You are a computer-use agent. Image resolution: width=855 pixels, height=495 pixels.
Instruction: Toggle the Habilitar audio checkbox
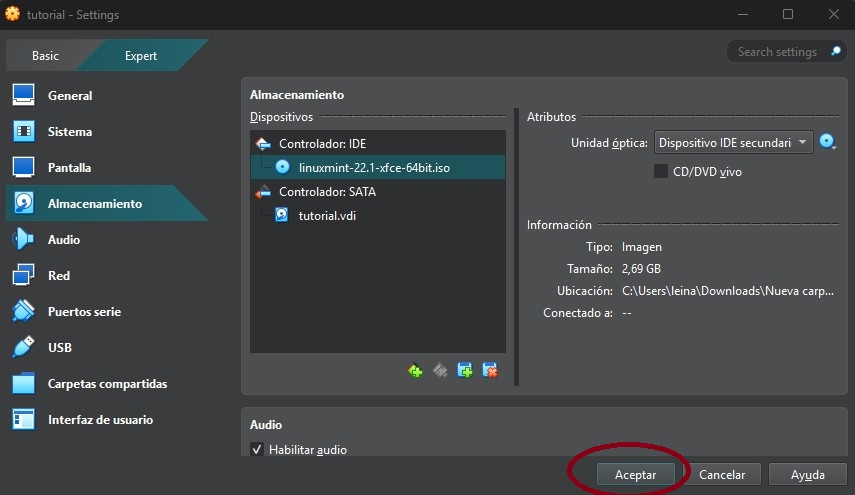tap(257, 449)
